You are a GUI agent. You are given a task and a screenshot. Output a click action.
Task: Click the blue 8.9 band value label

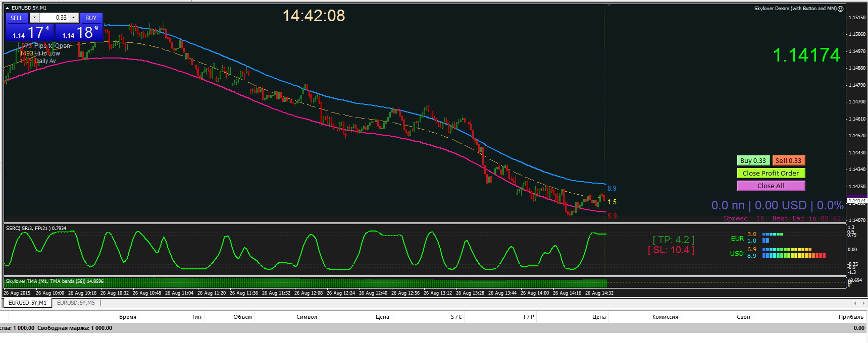[x=612, y=188]
